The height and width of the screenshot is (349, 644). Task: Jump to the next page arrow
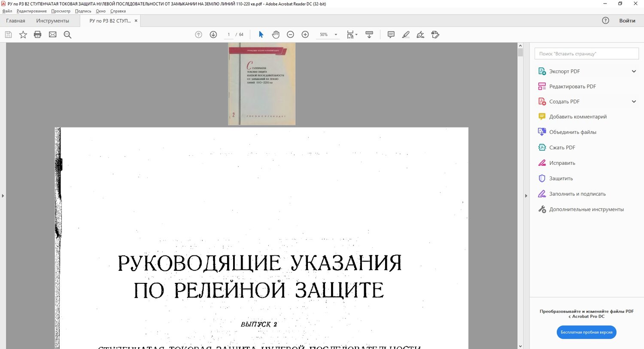(213, 34)
